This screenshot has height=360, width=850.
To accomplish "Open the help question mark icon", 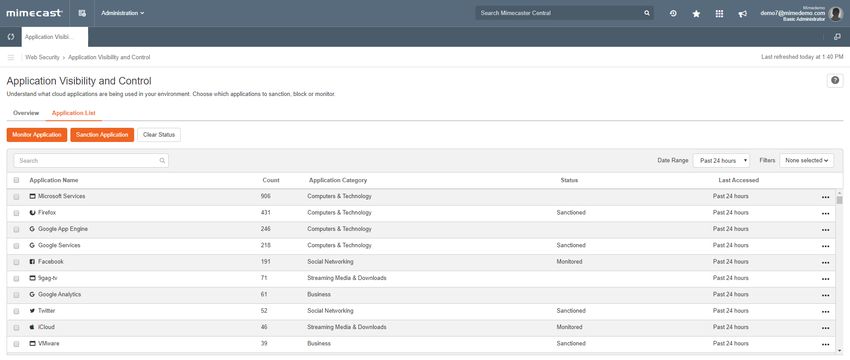I will tap(835, 80).
